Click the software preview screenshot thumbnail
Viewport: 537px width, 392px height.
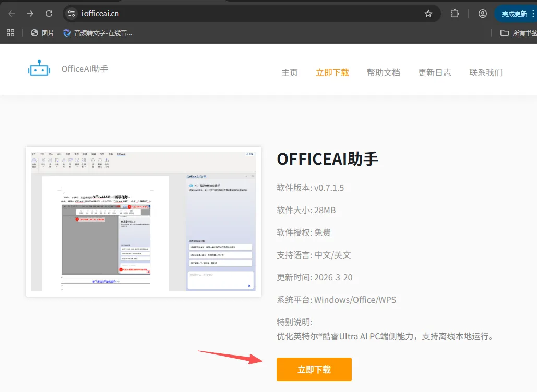pos(144,222)
